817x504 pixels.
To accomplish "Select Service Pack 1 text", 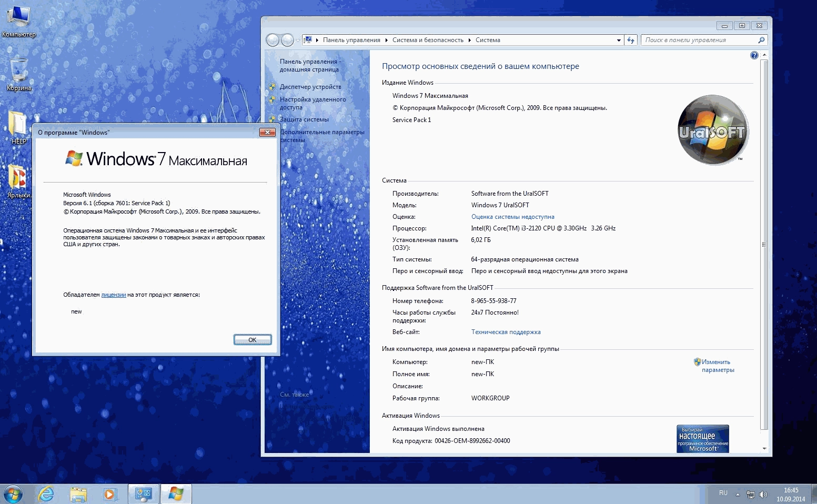I will (411, 120).
